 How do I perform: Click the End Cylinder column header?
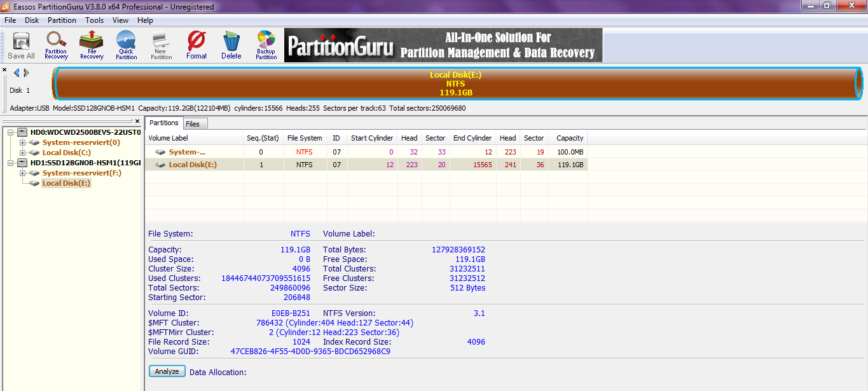click(x=472, y=138)
